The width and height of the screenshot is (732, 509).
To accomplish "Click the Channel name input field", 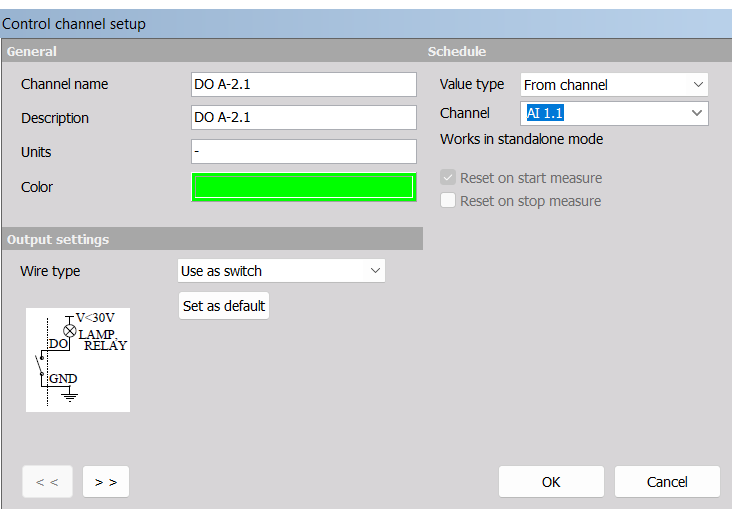I will [303, 85].
